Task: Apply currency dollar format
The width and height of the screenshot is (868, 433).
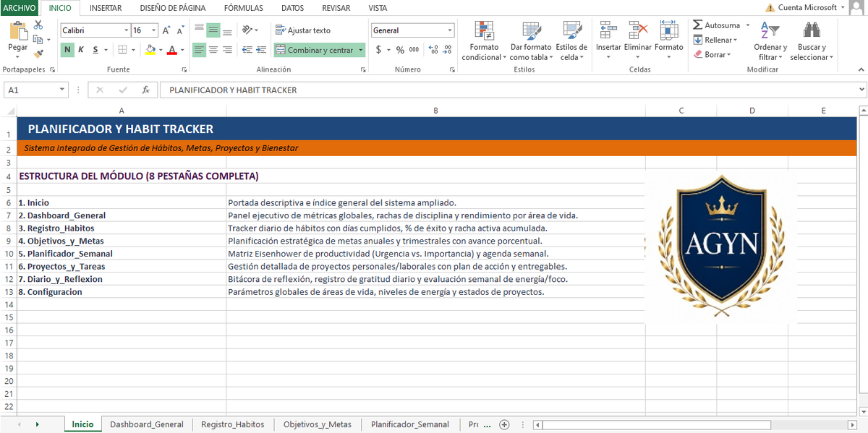Action: (x=378, y=50)
